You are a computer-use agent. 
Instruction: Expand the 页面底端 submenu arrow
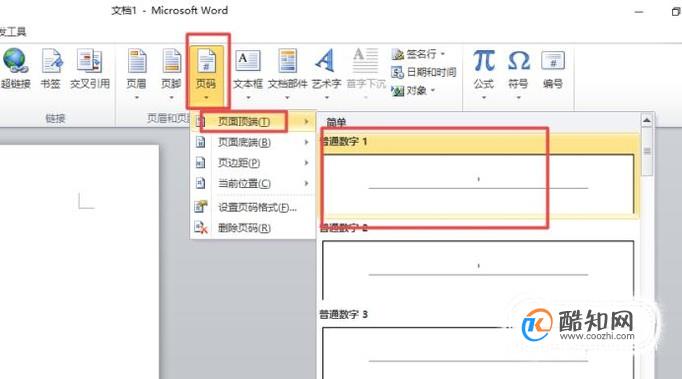click(306, 142)
